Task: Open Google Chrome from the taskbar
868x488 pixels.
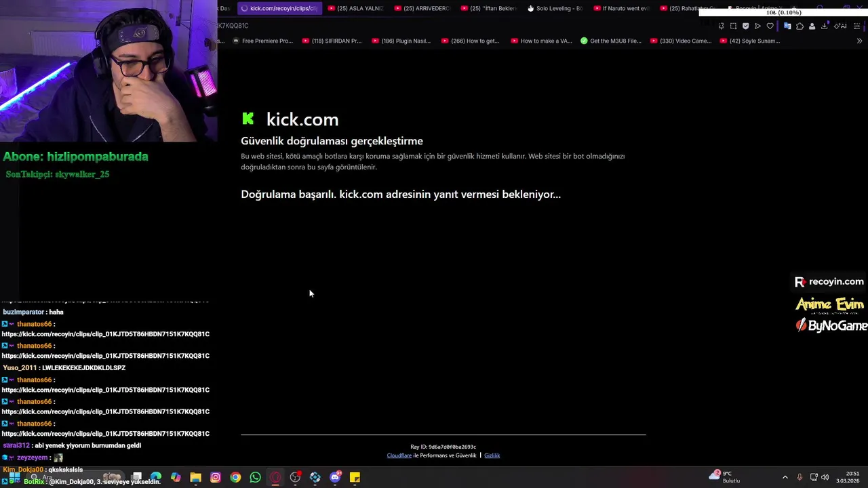Action: (x=235, y=477)
